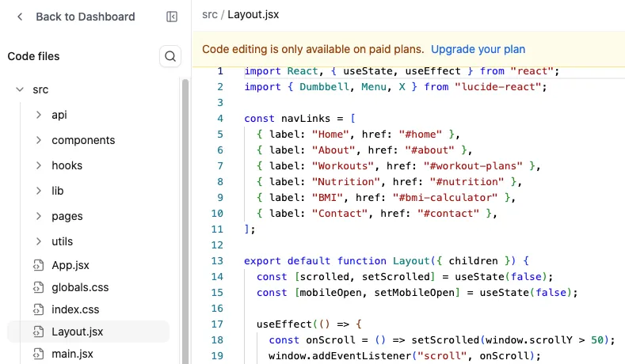Click the index.css file icon
Image resolution: width=625 pixels, height=364 pixels.
click(x=37, y=309)
